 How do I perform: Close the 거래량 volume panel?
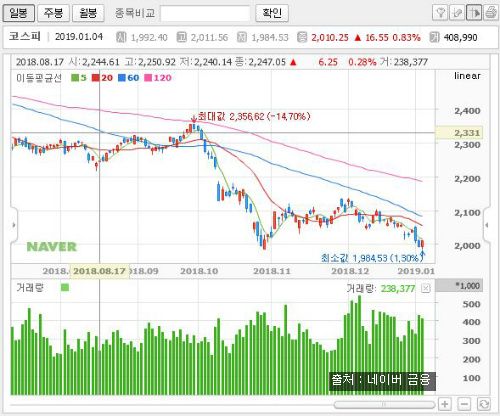tap(426, 288)
